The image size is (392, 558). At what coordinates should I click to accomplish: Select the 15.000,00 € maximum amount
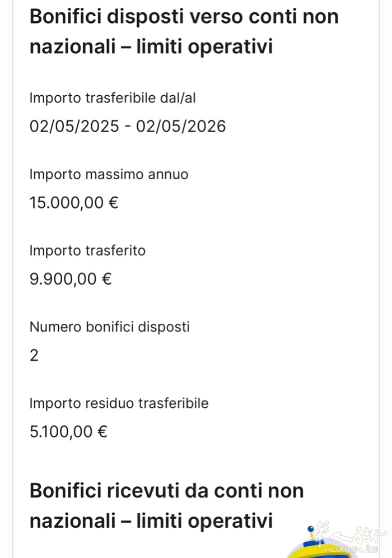point(74,202)
